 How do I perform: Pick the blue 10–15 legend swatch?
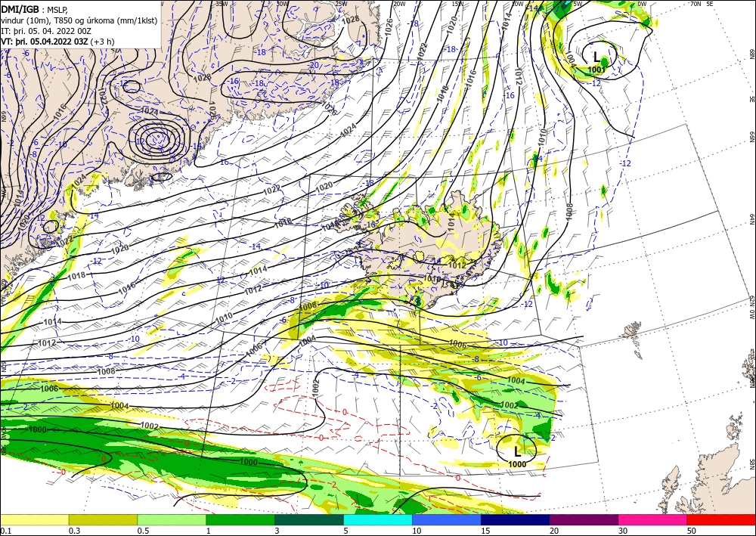point(447,519)
